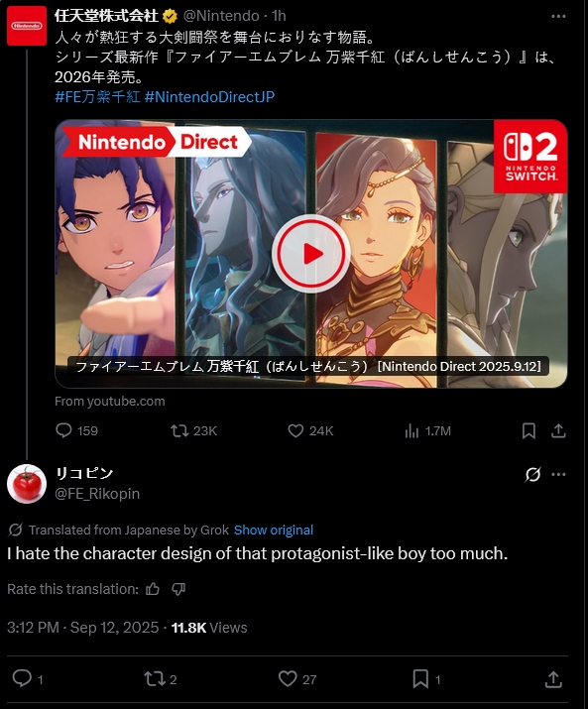The width and height of the screenshot is (588, 709).
Task: Open Nintendo red logo profile avatar
Action: click(27, 26)
